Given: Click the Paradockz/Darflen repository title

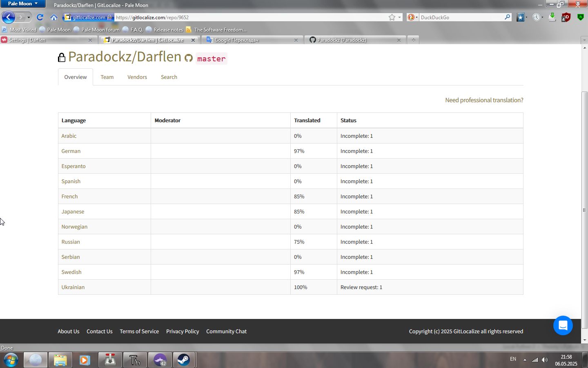Looking at the screenshot, I should tap(125, 56).
